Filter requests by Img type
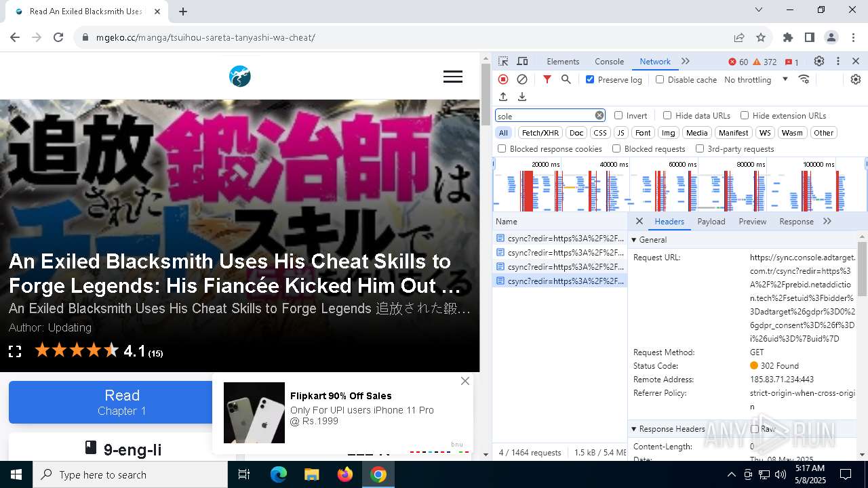This screenshot has height=488, width=868. click(669, 133)
